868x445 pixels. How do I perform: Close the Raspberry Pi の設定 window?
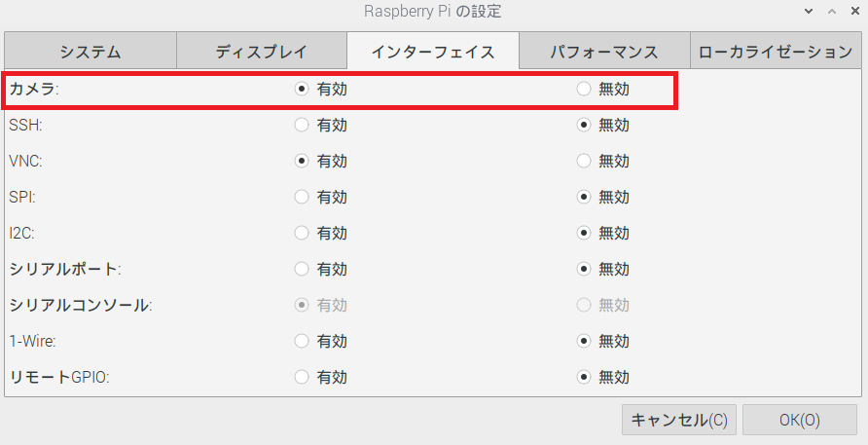[855, 11]
